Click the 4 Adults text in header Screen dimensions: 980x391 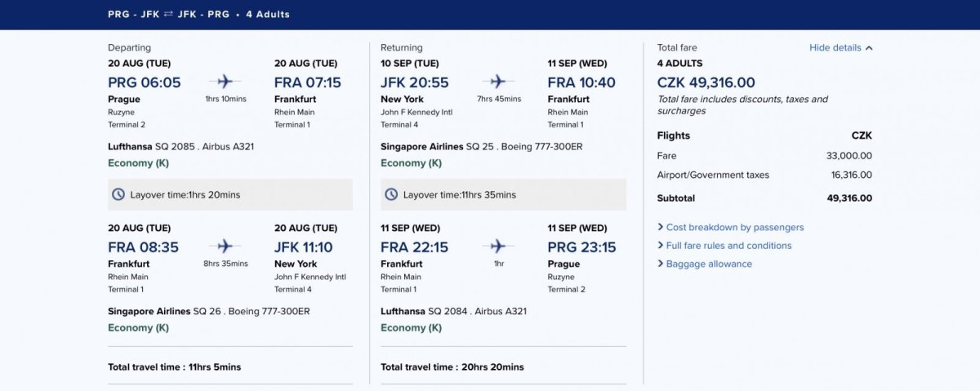[x=269, y=15]
